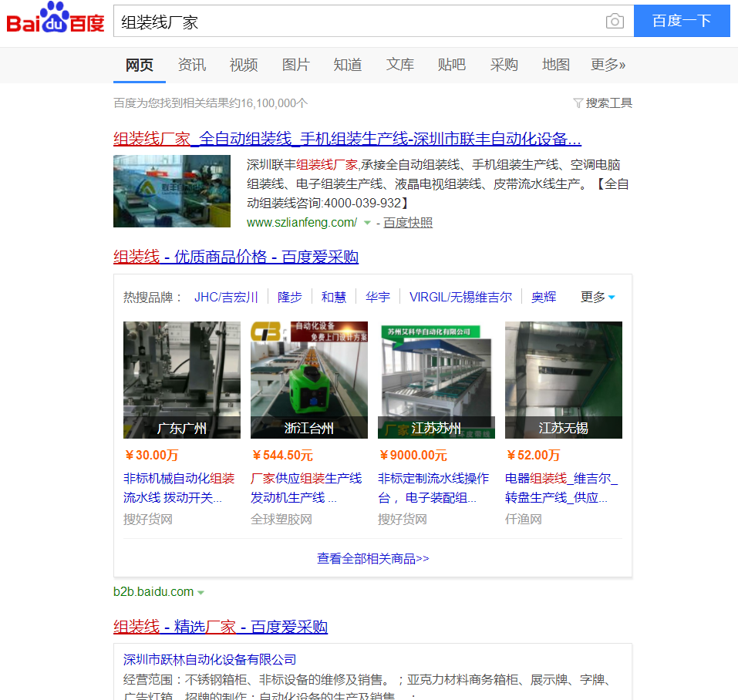Select brand 和慧
738x700 pixels.
coord(334,298)
